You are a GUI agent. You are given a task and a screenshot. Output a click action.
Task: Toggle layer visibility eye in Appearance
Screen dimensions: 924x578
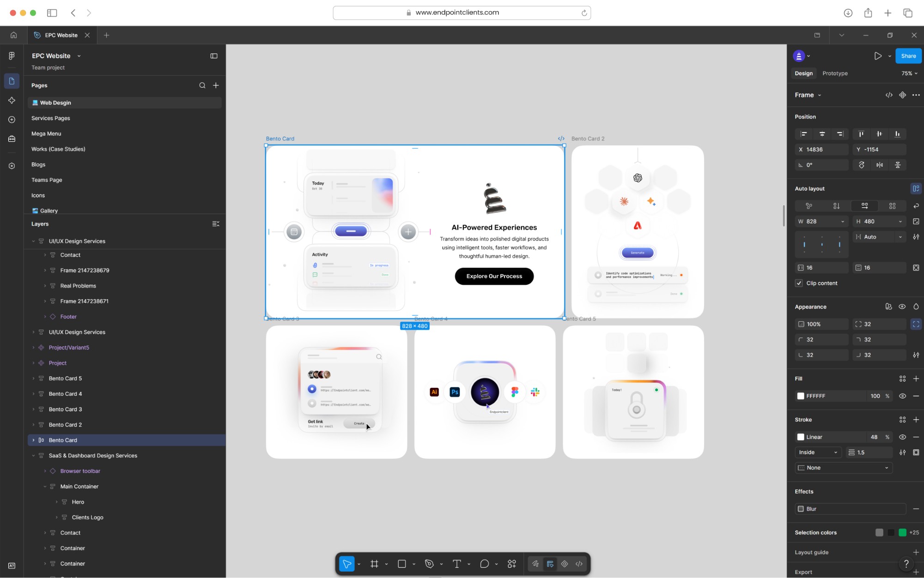point(902,307)
